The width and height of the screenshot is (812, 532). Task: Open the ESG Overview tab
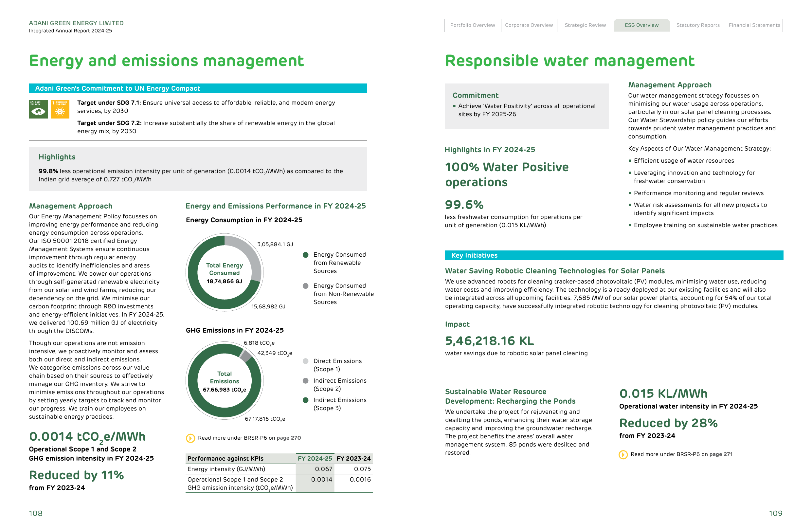point(641,25)
